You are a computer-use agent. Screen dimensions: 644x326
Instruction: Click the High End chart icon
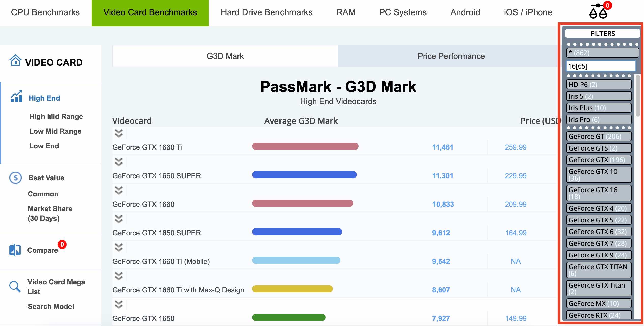pos(17,96)
